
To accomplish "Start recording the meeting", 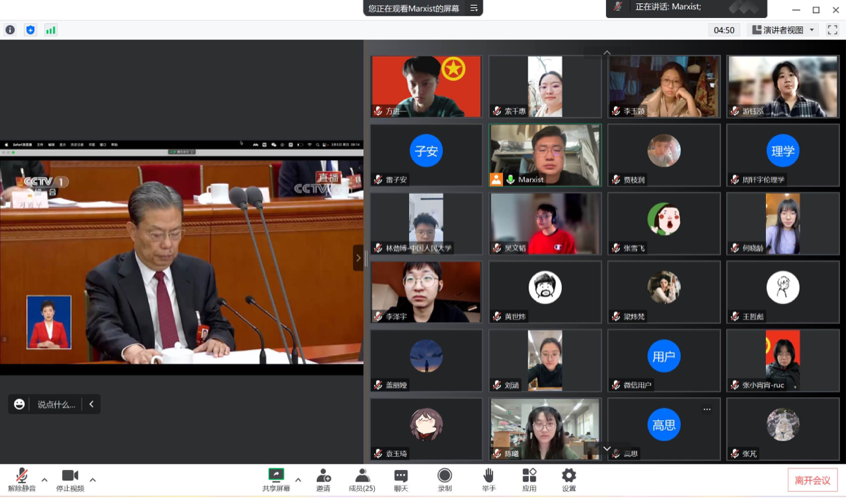I will tap(444, 477).
